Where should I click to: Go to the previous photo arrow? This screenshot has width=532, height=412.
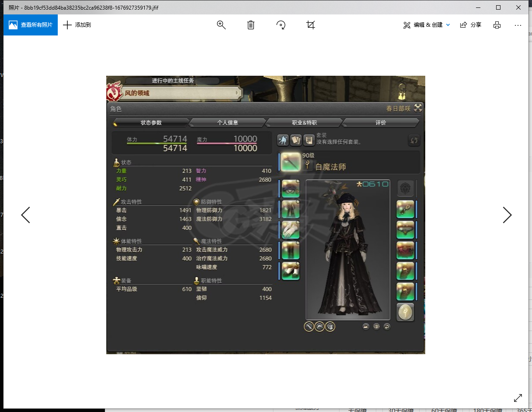click(x=26, y=215)
